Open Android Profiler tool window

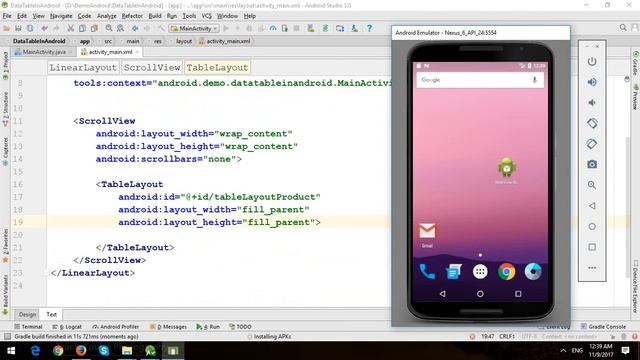click(x=116, y=327)
